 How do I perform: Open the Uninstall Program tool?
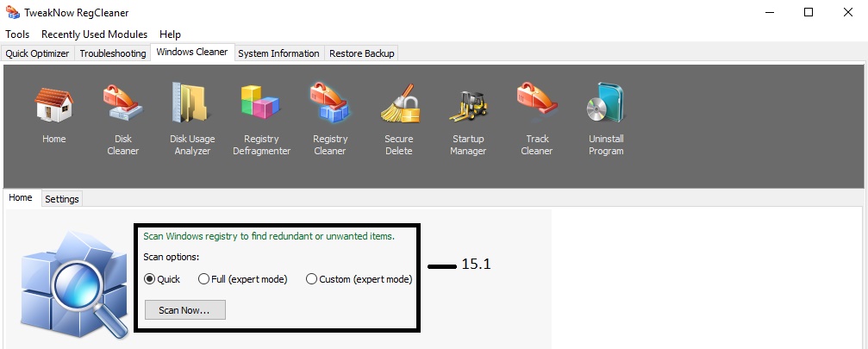tap(606, 103)
